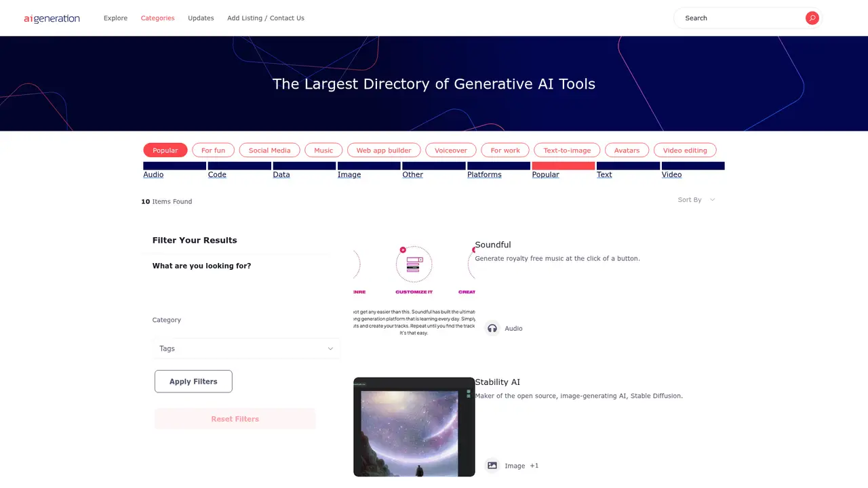Open the Soundful listing title
The width and height of the screenshot is (868, 488).
(493, 245)
